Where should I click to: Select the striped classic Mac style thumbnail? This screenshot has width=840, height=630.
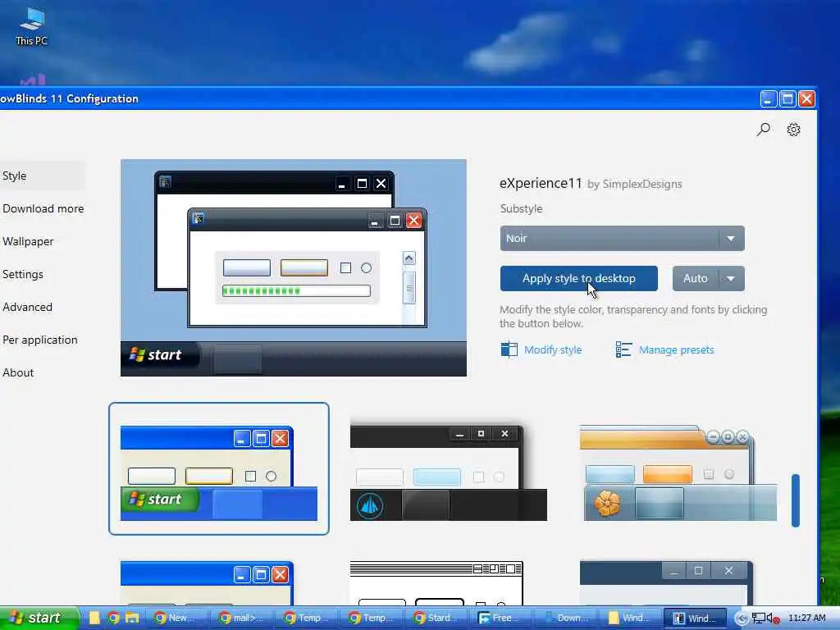click(436, 583)
